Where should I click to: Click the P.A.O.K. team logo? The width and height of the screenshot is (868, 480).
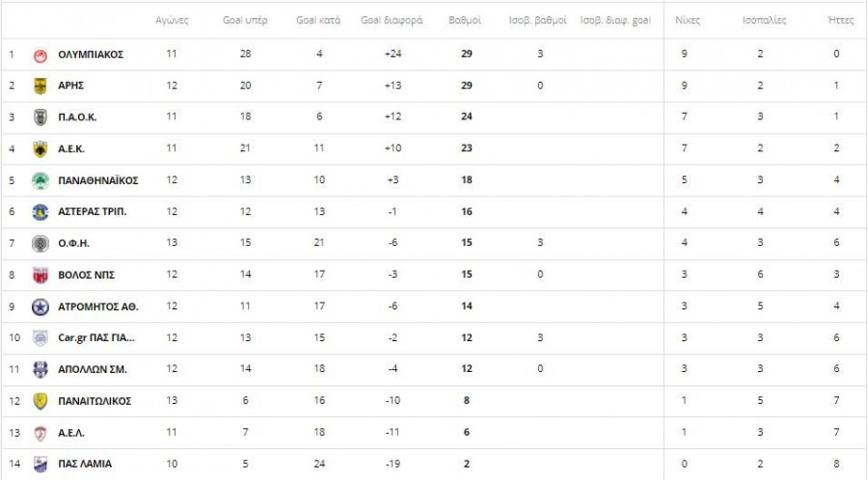coord(41,118)
